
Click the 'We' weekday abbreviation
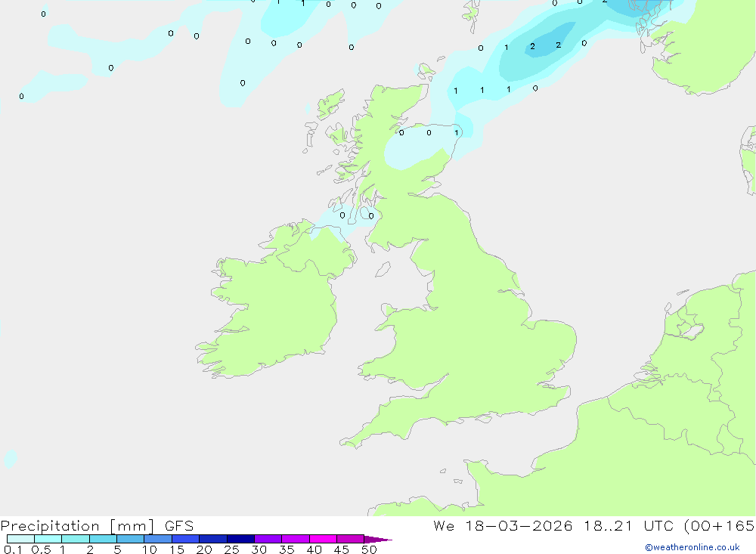tap(444, 526)
